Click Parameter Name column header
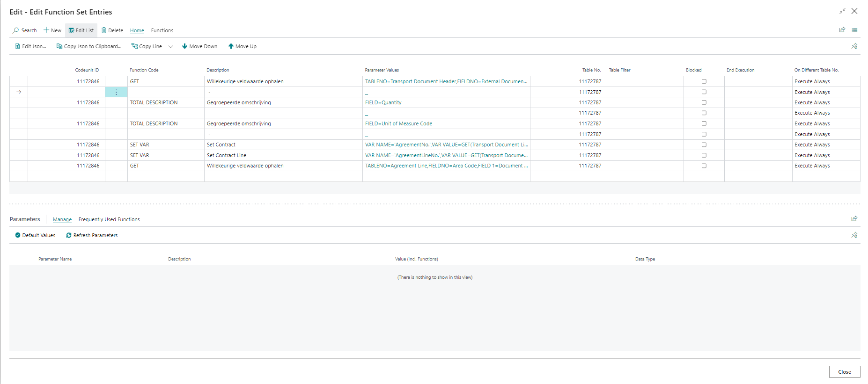The image size is (868, 384). click(x=55, y=259)
